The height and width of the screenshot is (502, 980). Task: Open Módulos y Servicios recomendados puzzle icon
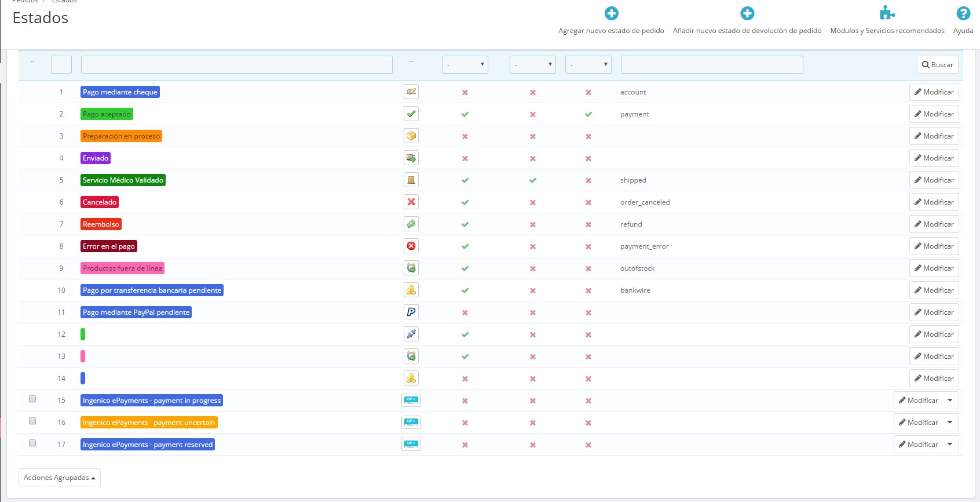pyautogui.click(x=887, y=13)
